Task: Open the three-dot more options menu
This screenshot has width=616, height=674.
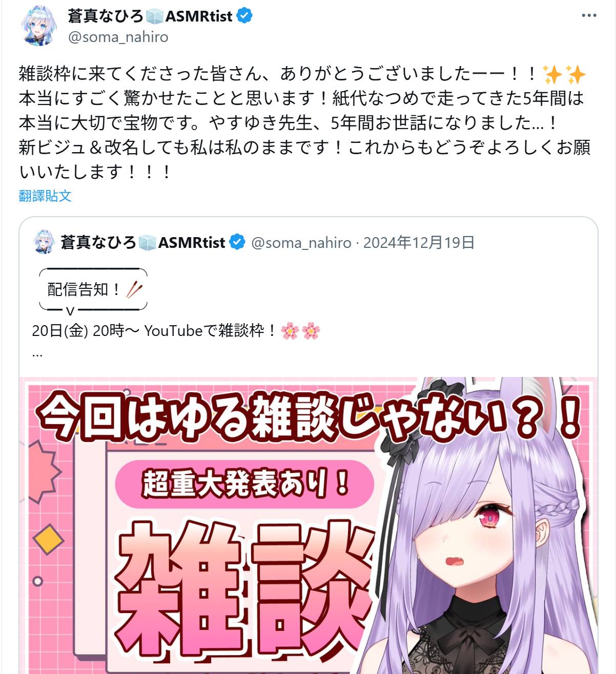Action: pos(589,16)
